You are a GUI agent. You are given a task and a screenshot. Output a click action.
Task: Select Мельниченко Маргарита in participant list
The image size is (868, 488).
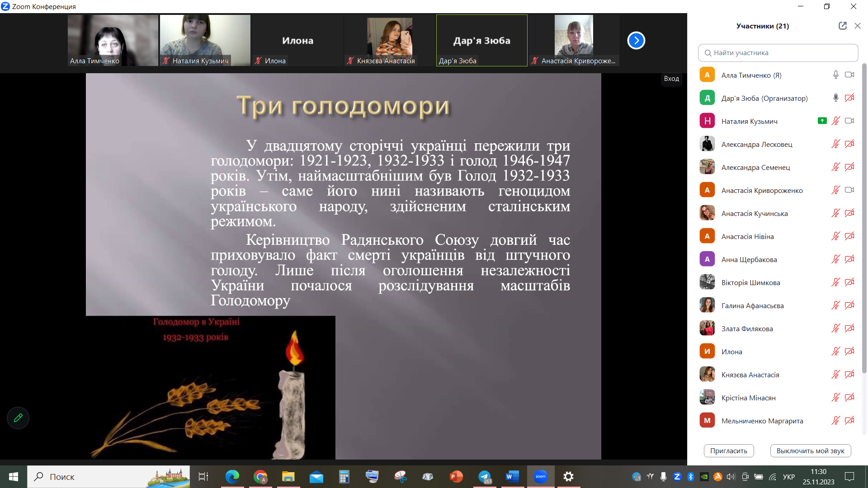click(x=762, y=421)
